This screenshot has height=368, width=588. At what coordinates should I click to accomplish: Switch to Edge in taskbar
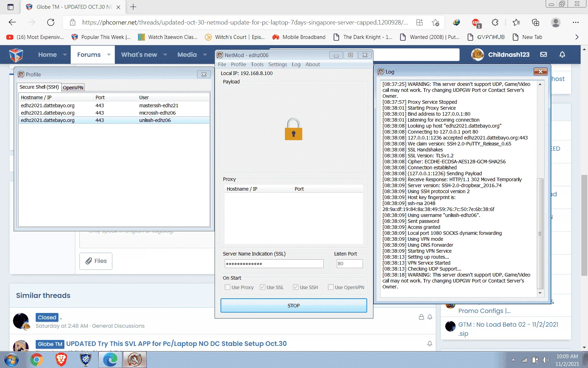(110, 360)
